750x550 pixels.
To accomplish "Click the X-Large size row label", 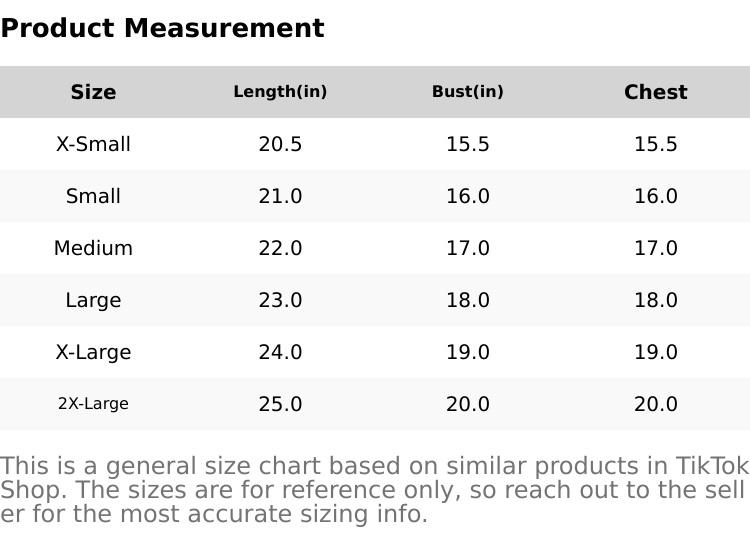I will point(93,352).
